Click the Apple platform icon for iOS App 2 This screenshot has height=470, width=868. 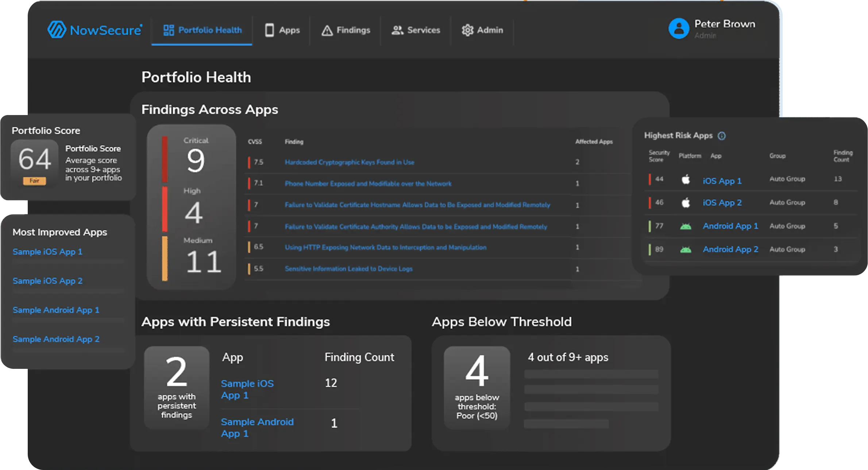tap(686, 203)
